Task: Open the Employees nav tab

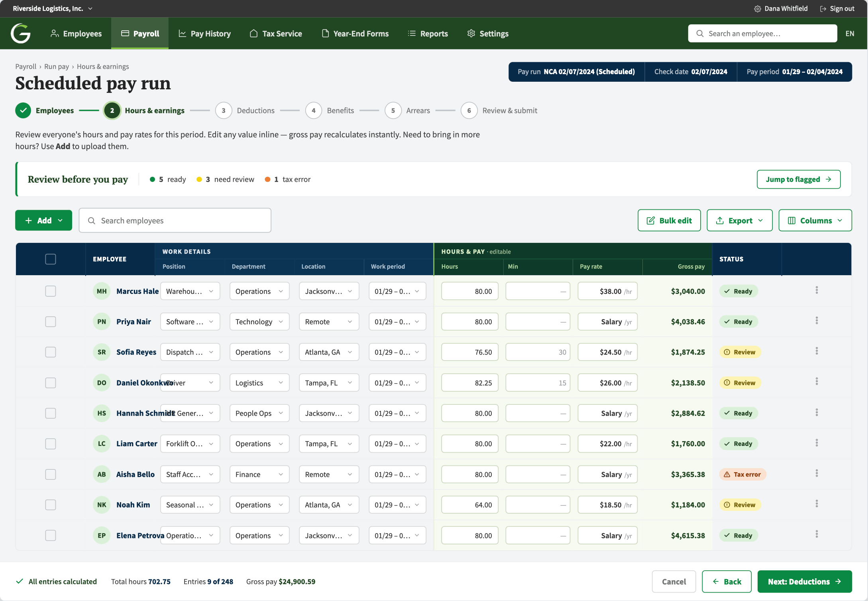Action: [76, 33]
